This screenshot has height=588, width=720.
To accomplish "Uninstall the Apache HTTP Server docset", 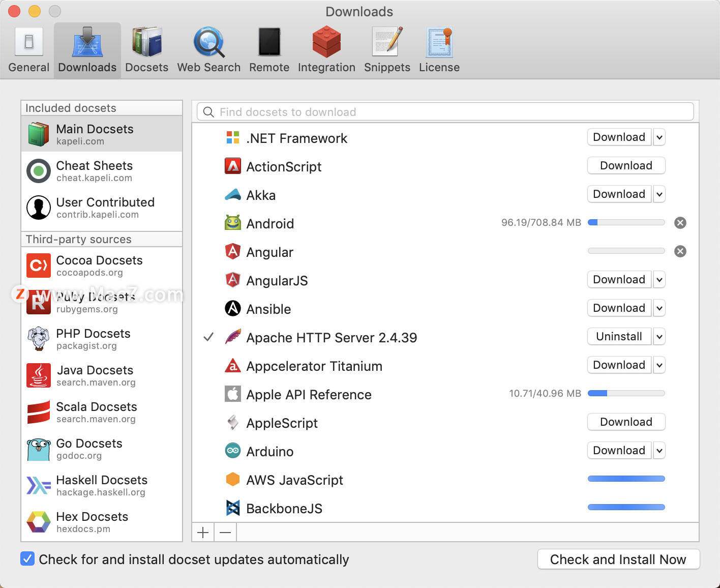I will (619, 337).
